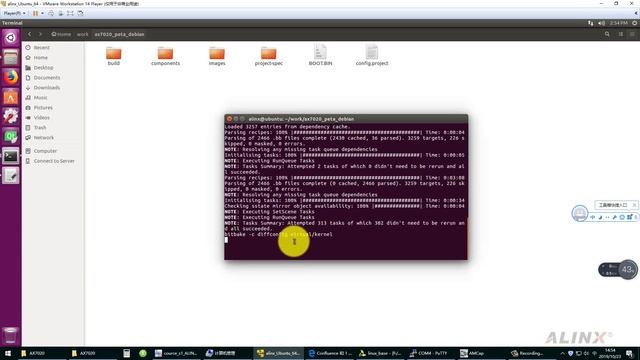This screenshot has width=640, height=360.
Task: Open Trash icon at launcher bottom
Action: pos(11,336)
